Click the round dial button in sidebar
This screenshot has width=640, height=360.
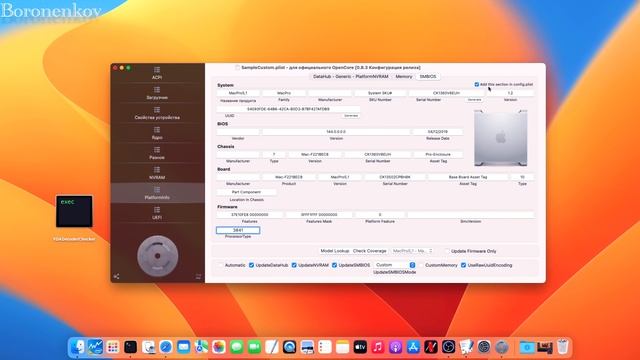click(x=158, y=256)
